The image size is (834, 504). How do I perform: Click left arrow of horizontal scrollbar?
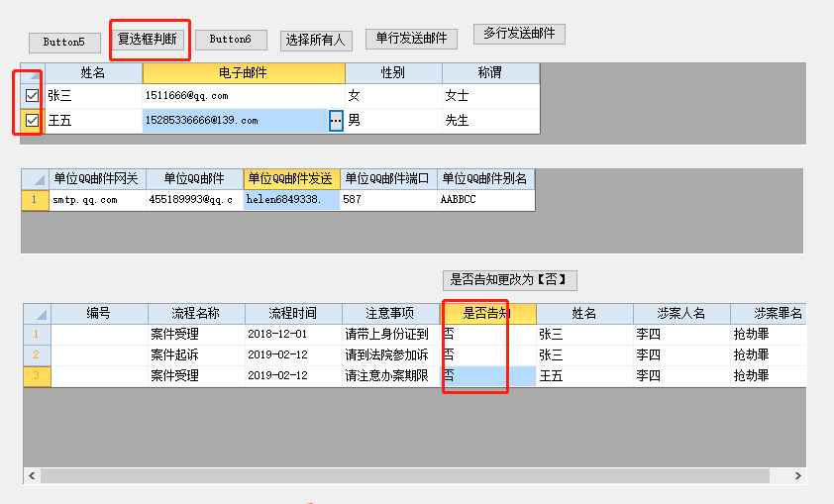pos(32,476)
